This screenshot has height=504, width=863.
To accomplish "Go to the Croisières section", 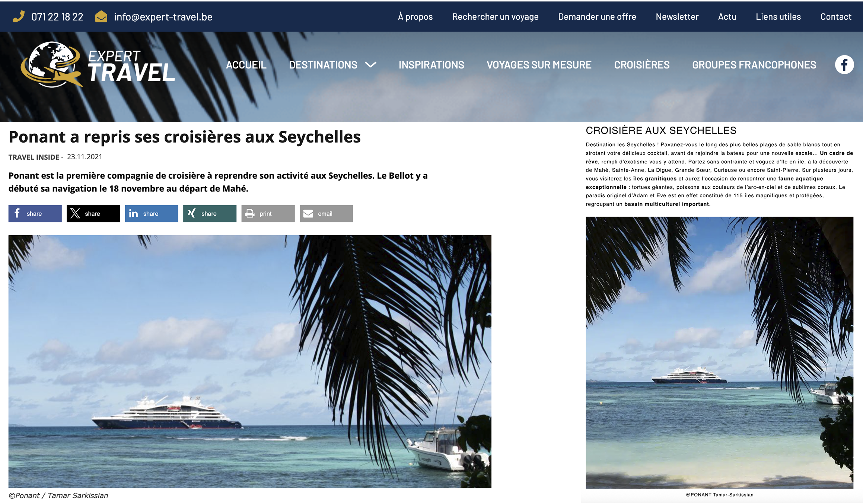I will coord(641,65).
